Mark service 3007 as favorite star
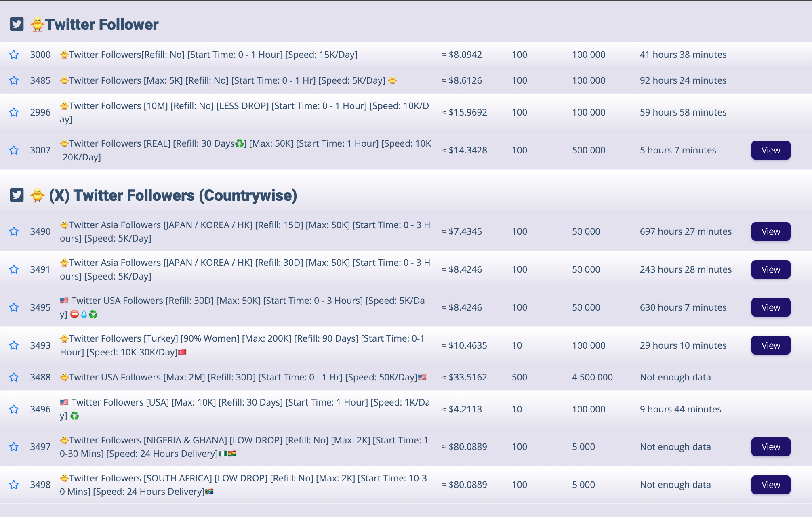 click(14, 150)
